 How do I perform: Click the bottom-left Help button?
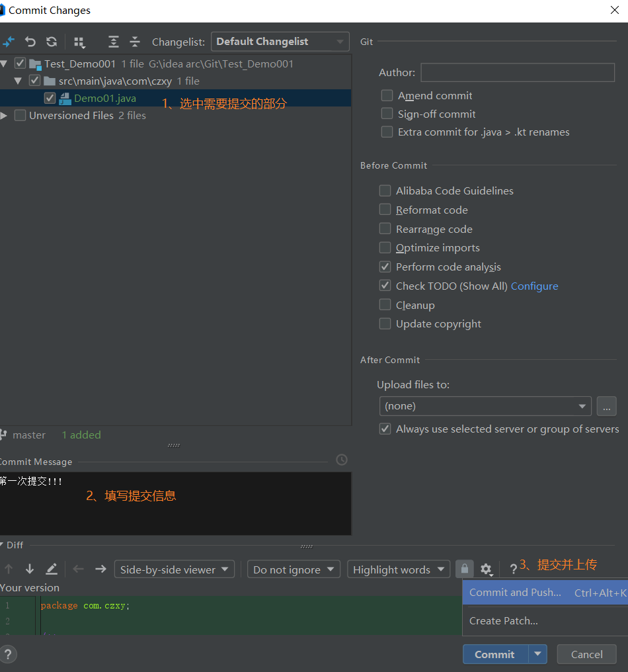8,654
